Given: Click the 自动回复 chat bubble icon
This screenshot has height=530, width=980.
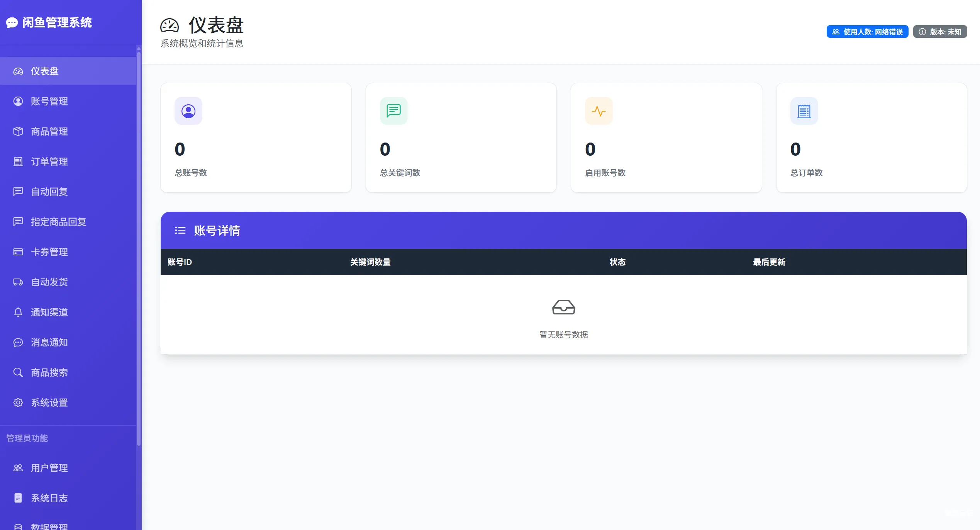Looking at the screenshot, I should 18,192.
